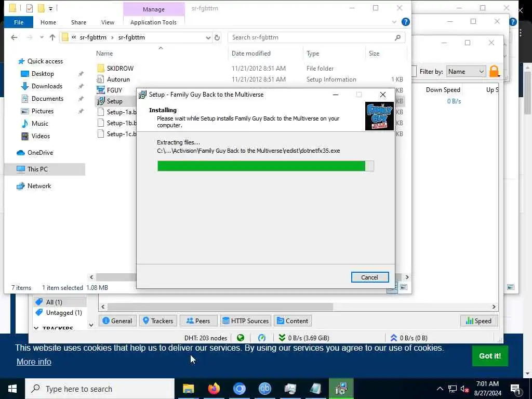The image size is (532, 399).
Task: Open the Windows Start menu
Action: point(12,389)
